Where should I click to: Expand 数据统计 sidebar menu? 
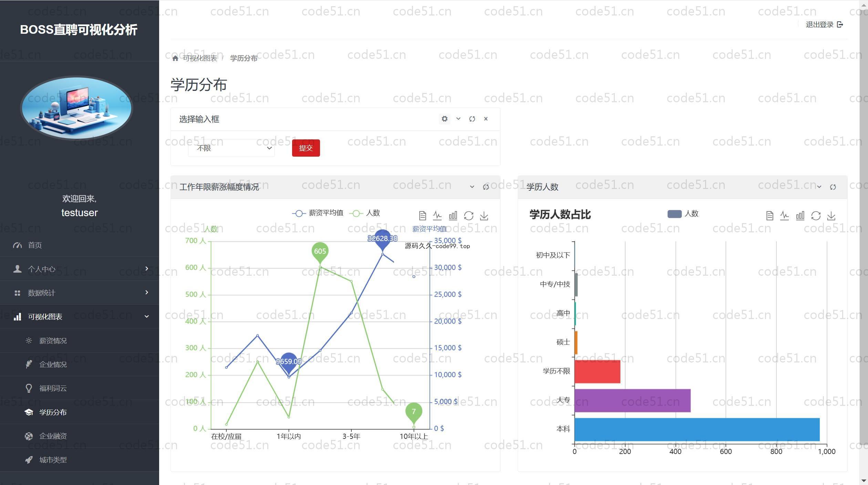80,293
